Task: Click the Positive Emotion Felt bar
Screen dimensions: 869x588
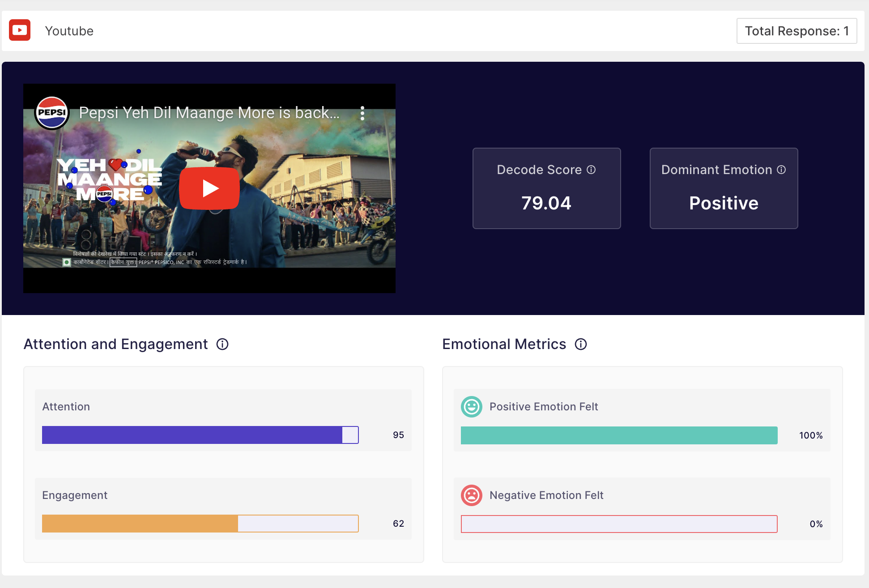Action: point(619,435)
